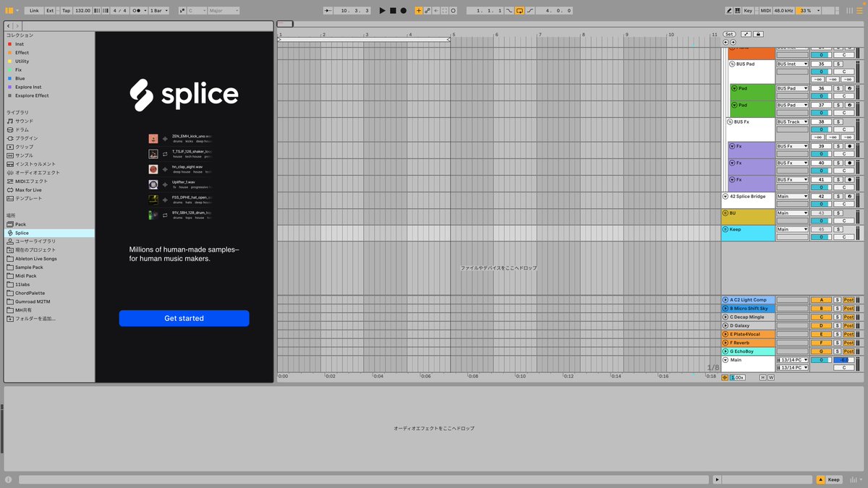
Task: Arm the transport Record button
Action: point(403,11)
